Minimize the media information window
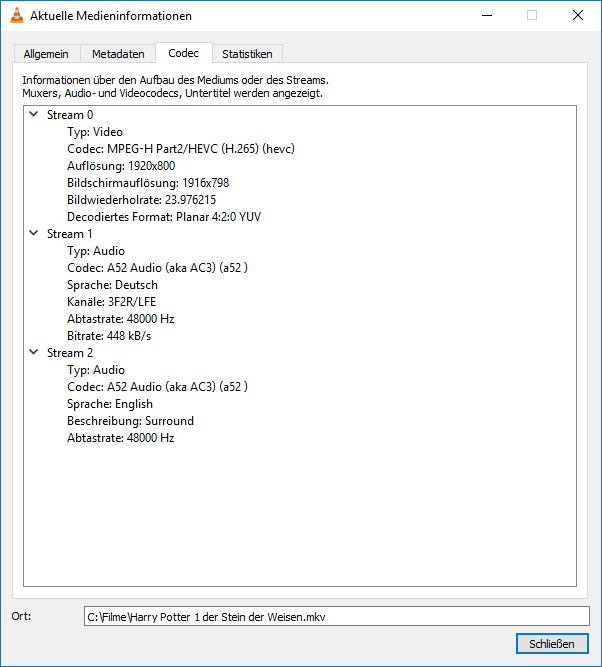This screenshot has width=602, height=667. [x=486, y=16]
